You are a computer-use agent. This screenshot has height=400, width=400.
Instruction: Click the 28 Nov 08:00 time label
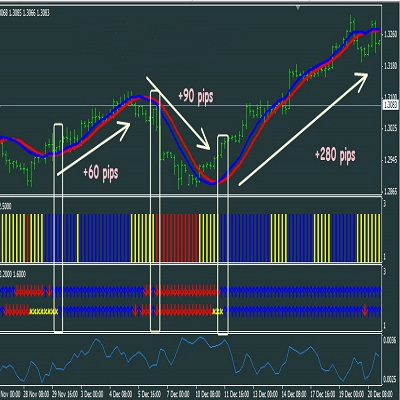tap(36, 394)
